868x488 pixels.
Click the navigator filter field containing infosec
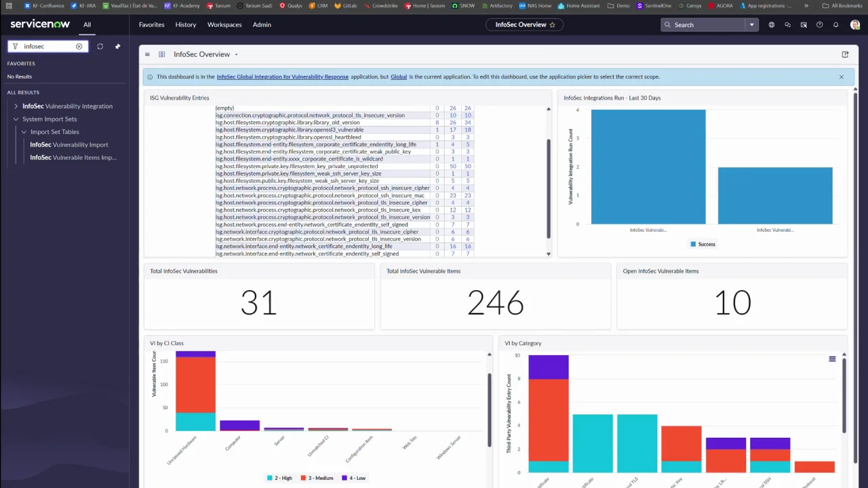point(47,46)
